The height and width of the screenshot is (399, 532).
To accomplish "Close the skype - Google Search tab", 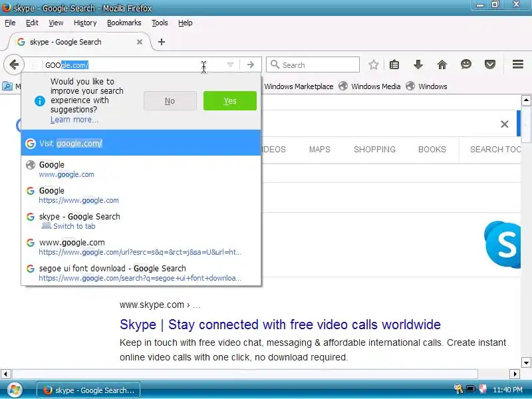I will [140, 42].
